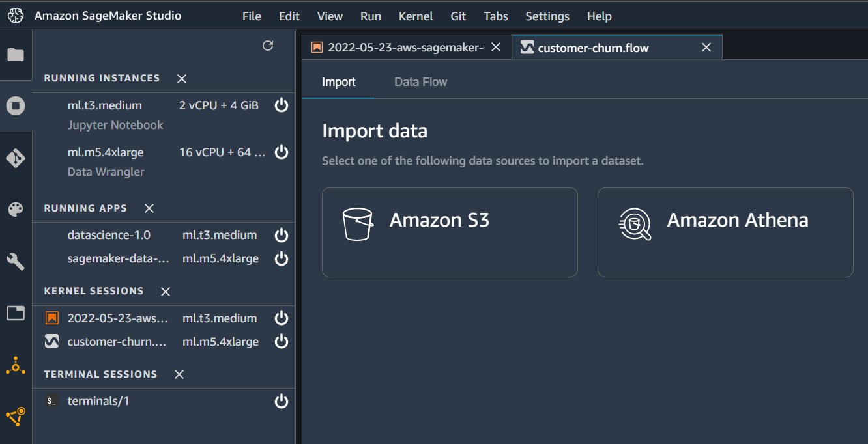Select the running terminals and kernels sidebar icon
Viewport: 868px width, 444px height.
[x=16, y=105]
